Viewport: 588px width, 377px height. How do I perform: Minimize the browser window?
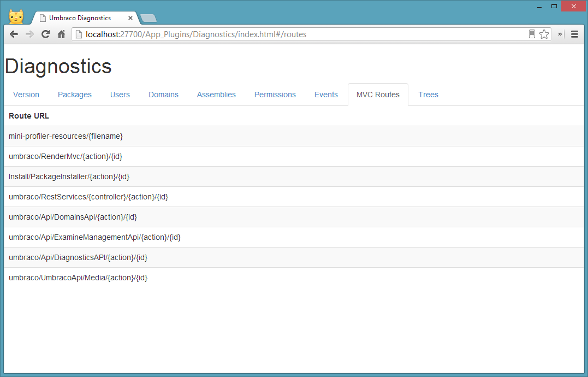[x=539, y=7]
